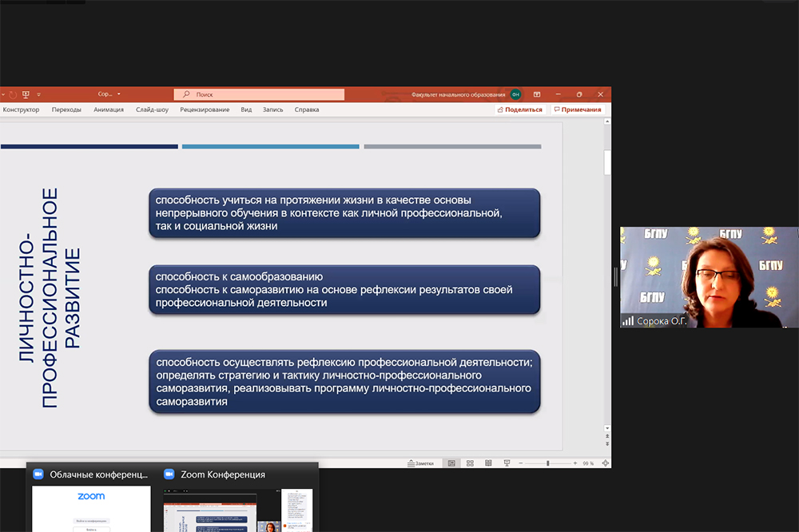Start Slide Show from status bar icon
The height and width of the screenshot is (532, 799).
(507, 463)
